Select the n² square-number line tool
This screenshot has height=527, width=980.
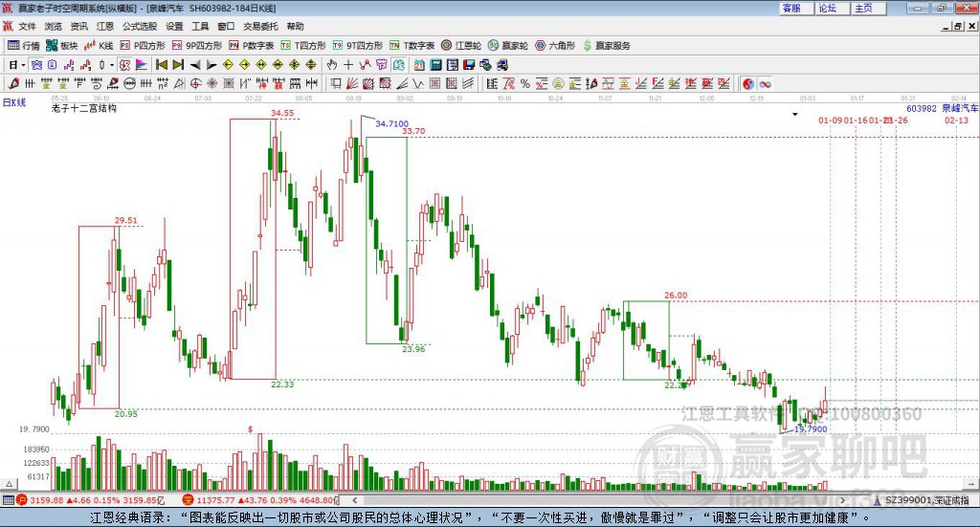163,83
